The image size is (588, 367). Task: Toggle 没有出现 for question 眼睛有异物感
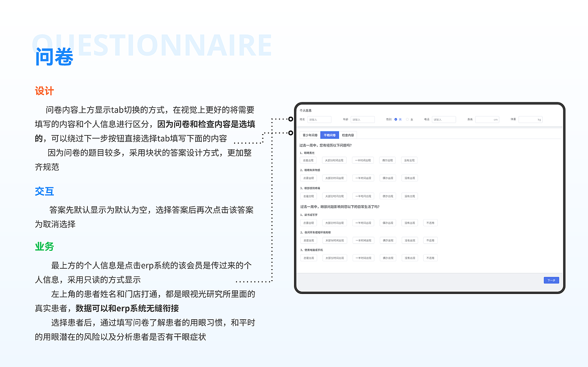click(x=409, y=178)
